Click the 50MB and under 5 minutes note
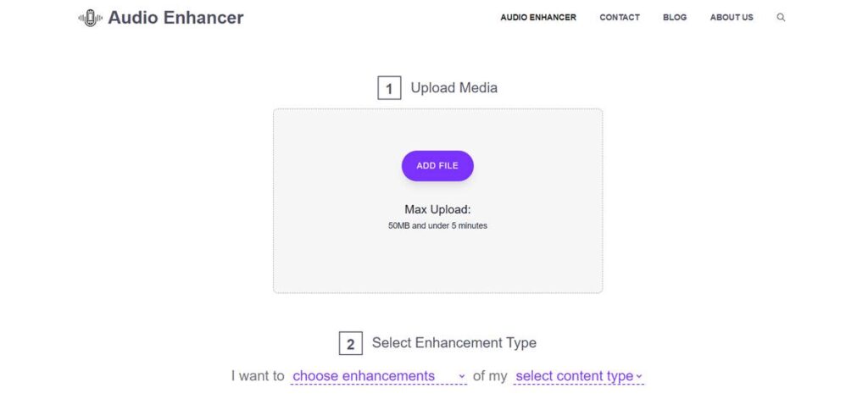868x399 pixels. tap(437, 226)
